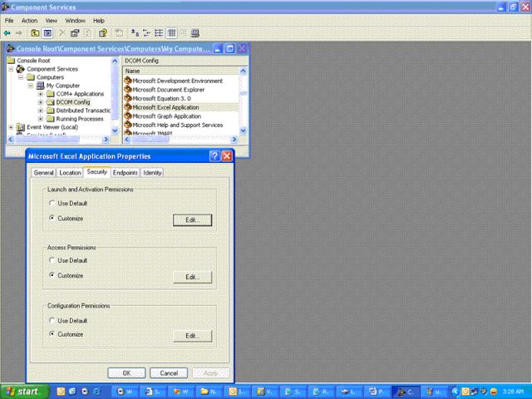Screen dimensions: 532x399
Task: Switch to the Location tab
Action: coord(70,173)
